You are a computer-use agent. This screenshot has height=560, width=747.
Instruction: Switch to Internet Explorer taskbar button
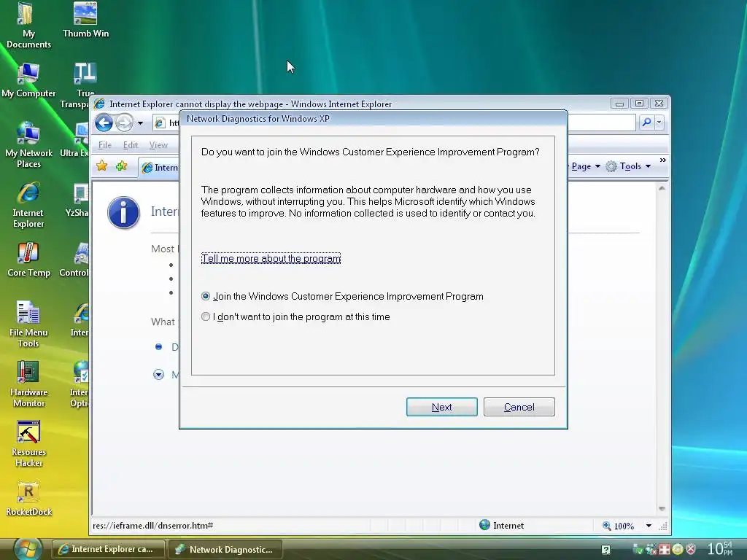point(108,550)
